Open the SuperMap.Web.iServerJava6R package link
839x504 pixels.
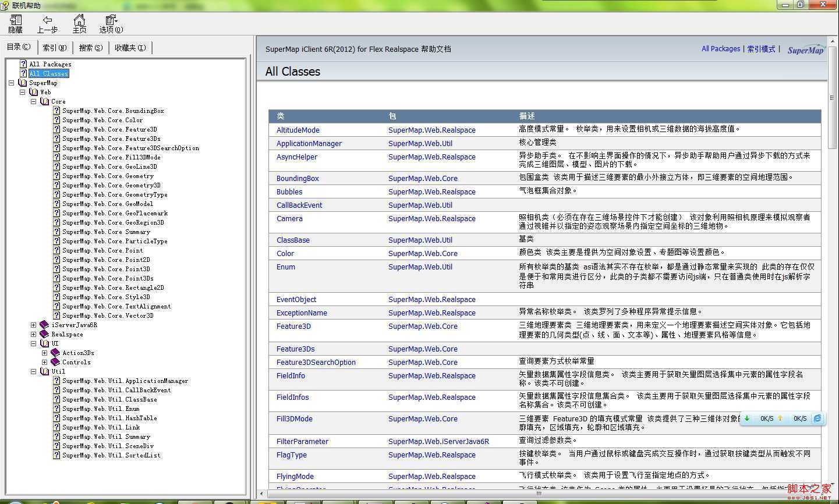click(x=439, y=441)
